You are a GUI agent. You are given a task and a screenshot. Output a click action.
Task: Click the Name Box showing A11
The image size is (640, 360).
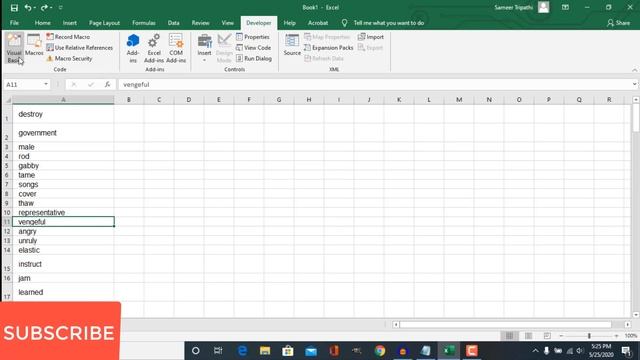click(23, 84)
